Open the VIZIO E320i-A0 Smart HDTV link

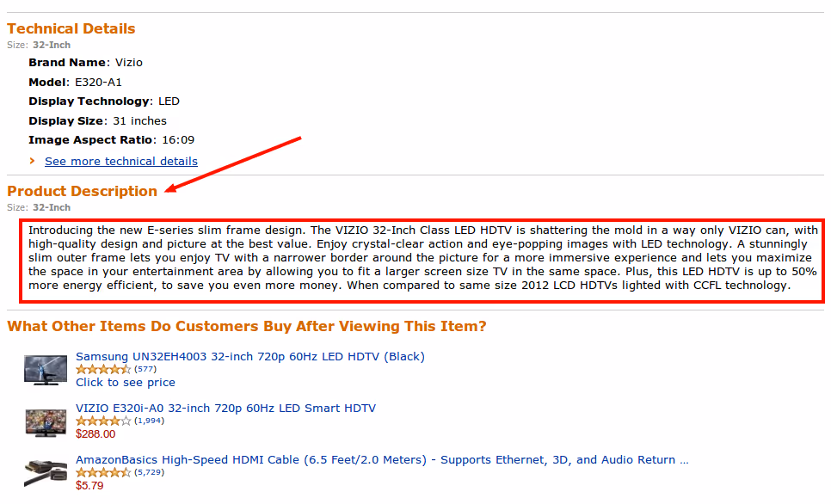coord(224,408)
